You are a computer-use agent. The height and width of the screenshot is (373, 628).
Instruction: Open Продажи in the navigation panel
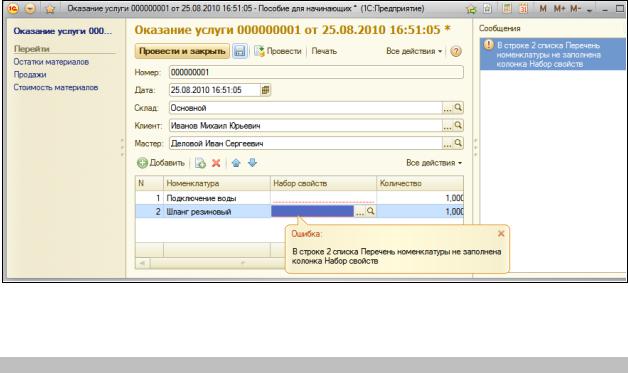(x=30, y=75)
